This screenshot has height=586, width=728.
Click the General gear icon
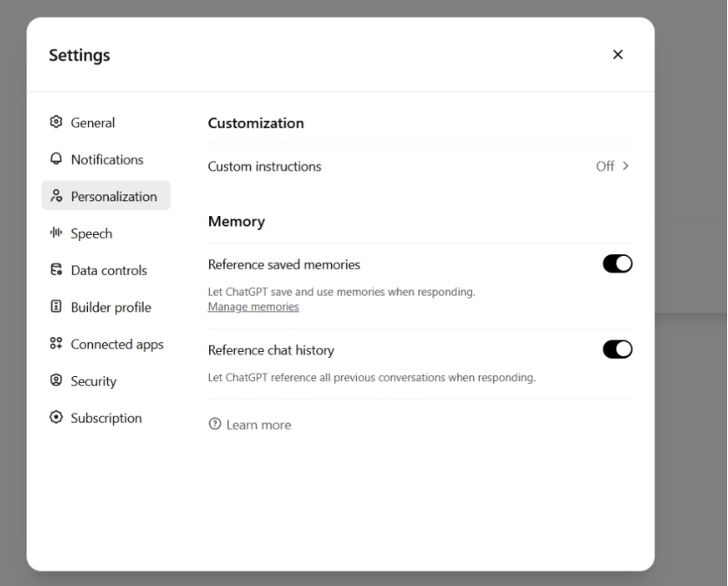click(56, 122)
